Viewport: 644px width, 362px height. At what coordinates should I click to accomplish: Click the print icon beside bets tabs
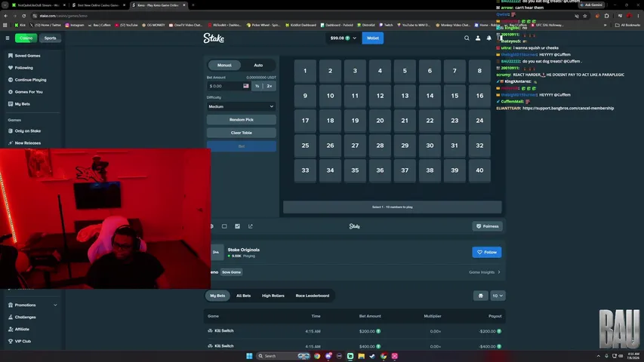tap(480, 296)
